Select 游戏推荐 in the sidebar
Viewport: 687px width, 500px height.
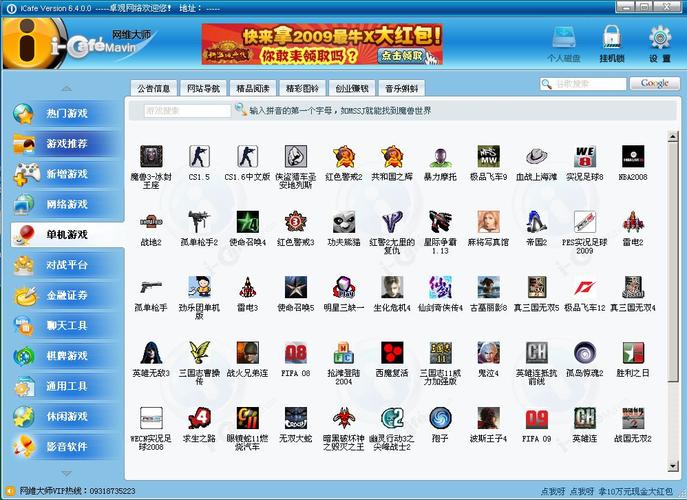pyautogui.click(x=67, y=144)
